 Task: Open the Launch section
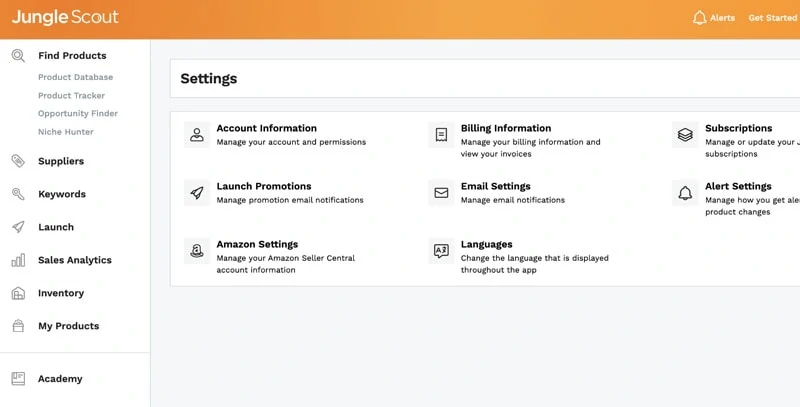[x=56, y=227]
